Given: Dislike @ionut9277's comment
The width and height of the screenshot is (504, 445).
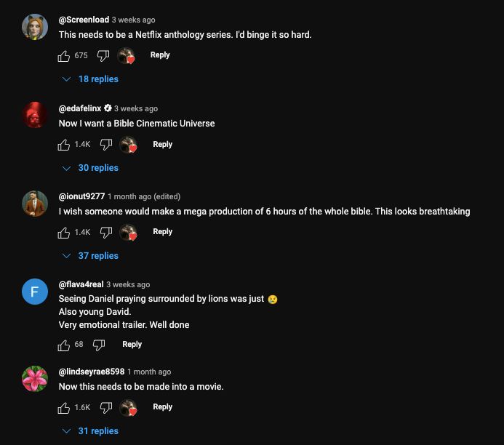Looking at the screenshot, I should [x=106, y=232].
